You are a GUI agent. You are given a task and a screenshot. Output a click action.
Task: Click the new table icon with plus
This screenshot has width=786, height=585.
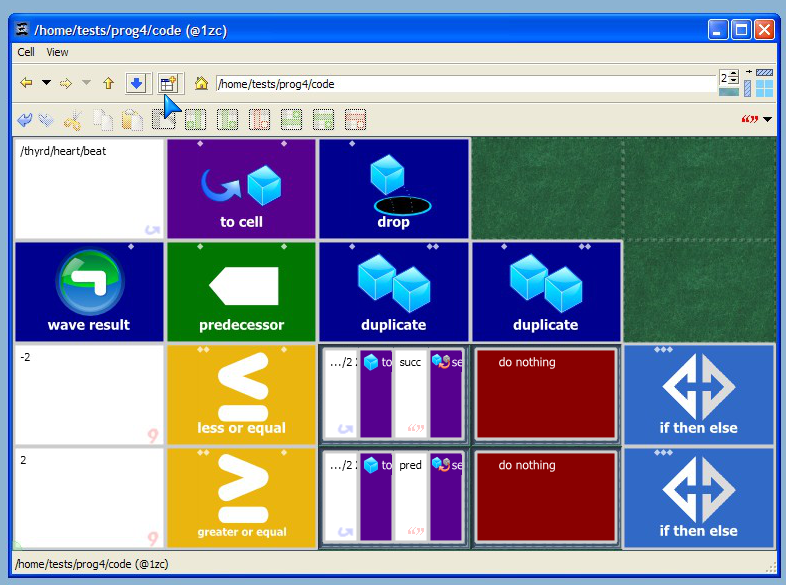(168, 83)
